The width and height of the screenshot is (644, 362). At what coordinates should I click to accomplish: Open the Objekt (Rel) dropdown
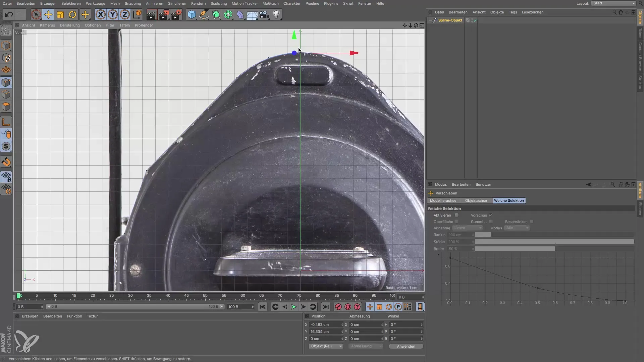[x=326, y=346]
